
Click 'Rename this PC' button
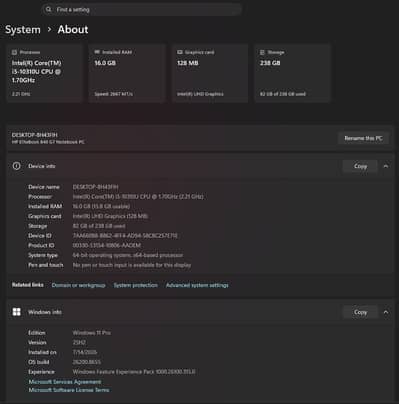[363, 138]
